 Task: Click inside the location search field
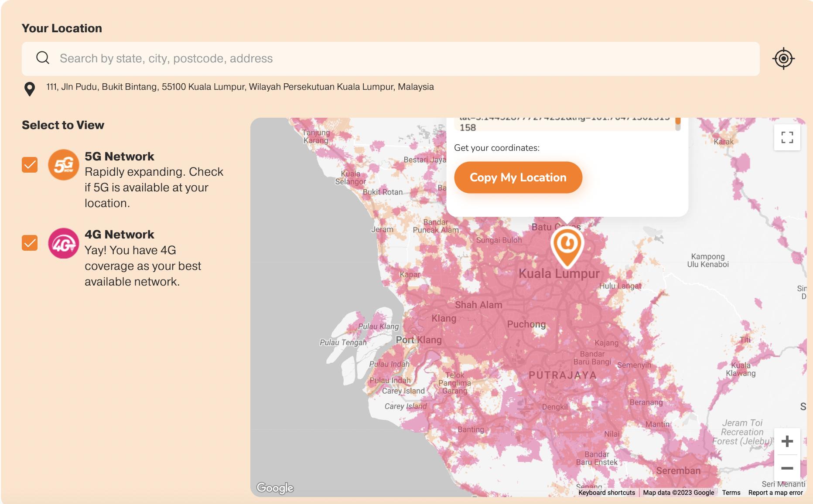(262, 58)
